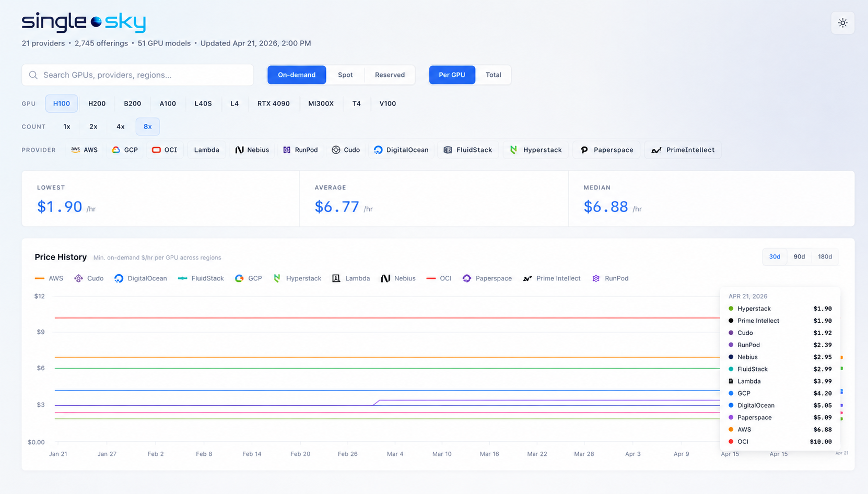The image size is (868, 494).
Task: Click the GCP logo in provider filter
Action: tap(116, 150)
